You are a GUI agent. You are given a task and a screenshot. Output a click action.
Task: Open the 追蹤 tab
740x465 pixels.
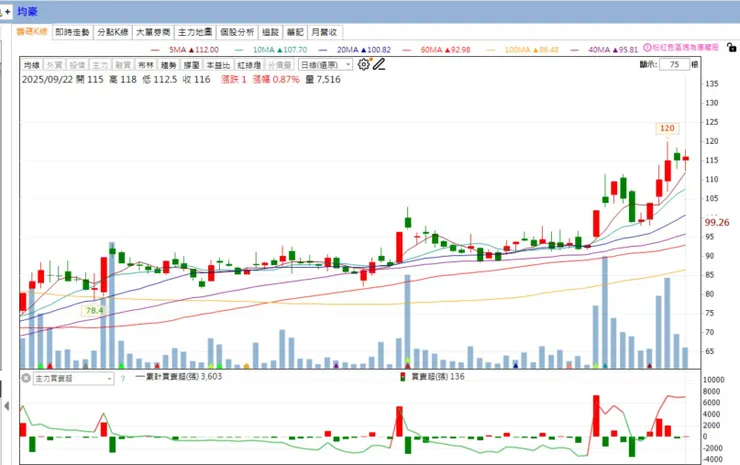click(x=270, y=32)
